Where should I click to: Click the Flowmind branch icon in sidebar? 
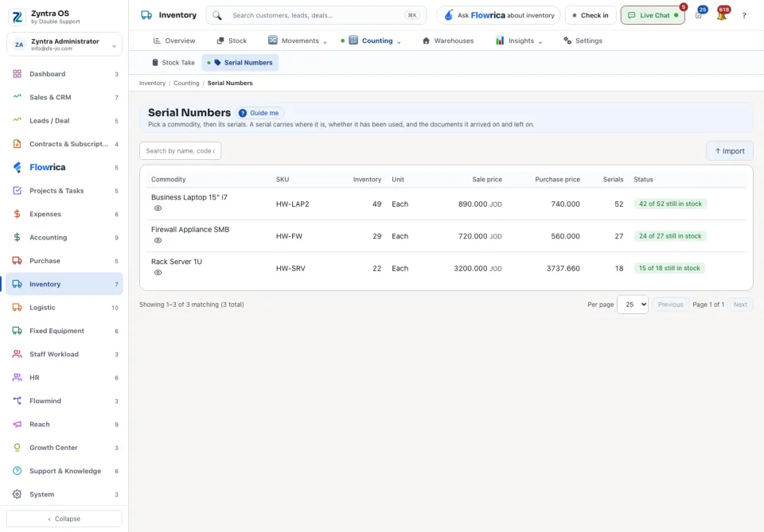[17, 401]
